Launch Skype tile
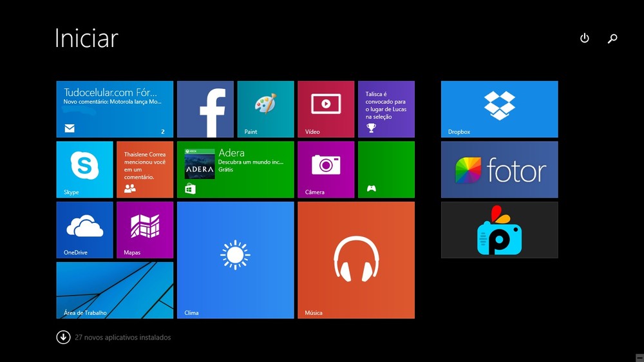 pyautogui.click(x=84, y=169)
